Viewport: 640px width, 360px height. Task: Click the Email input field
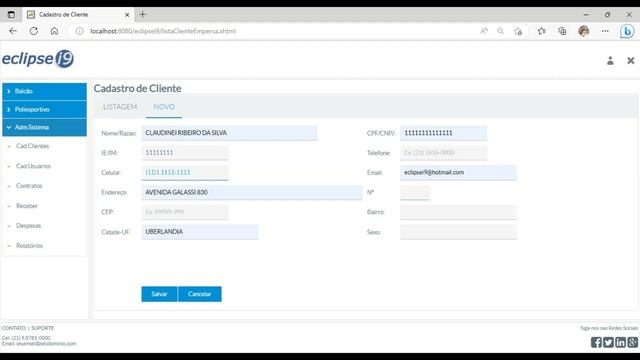click(x=458, y=172)
